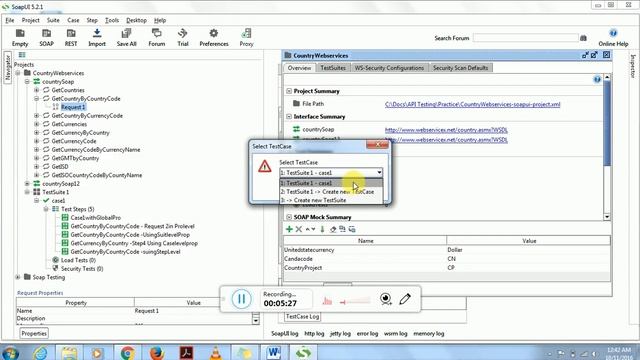The height and width of the screenshot is (360, 640).
Task: Click the pencil annotate icon in recorder
Action: [x=405, y=299]
